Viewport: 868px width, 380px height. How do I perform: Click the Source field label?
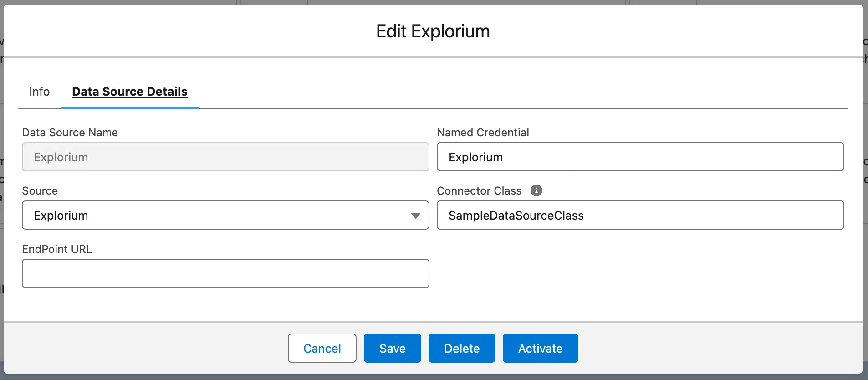40,191
